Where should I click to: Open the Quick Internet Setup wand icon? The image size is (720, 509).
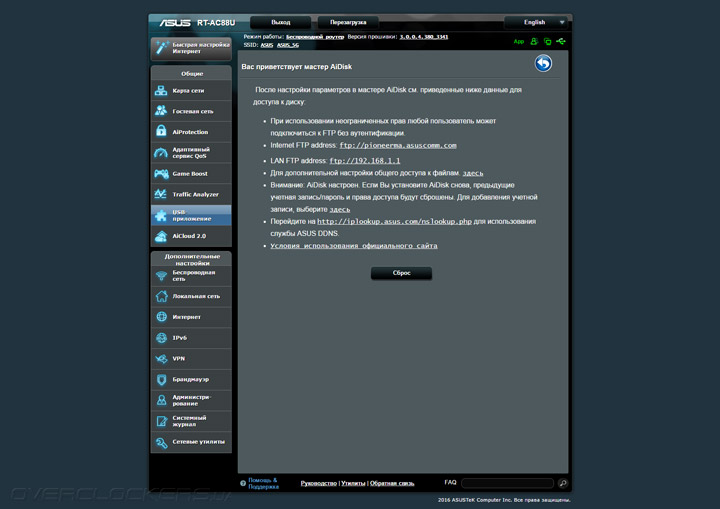(x=162, y=47)
